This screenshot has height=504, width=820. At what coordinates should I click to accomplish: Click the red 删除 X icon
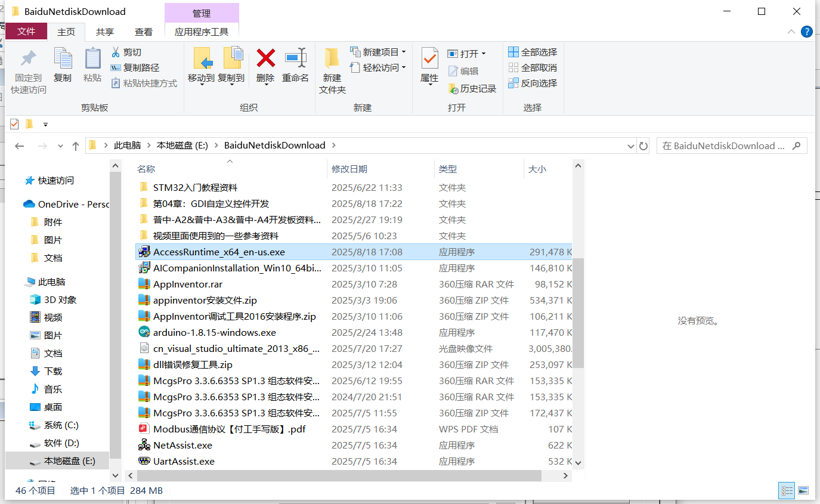tap(265, 58)
